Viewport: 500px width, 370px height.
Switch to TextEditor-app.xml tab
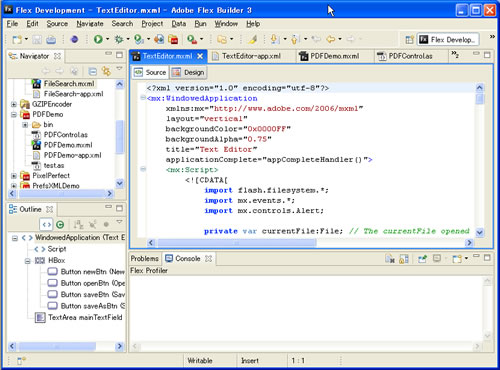tap(251, 56)
